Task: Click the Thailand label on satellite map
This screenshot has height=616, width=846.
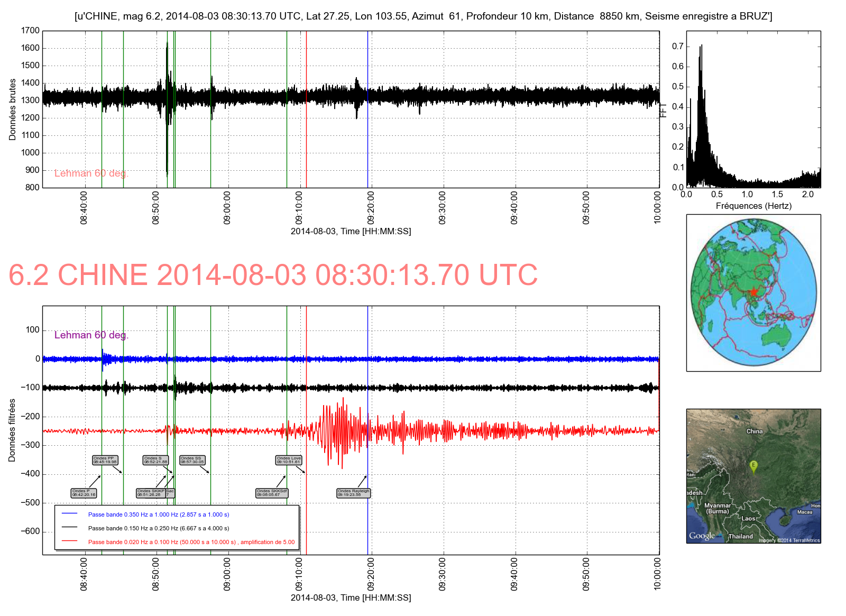Action: point(741,536)
